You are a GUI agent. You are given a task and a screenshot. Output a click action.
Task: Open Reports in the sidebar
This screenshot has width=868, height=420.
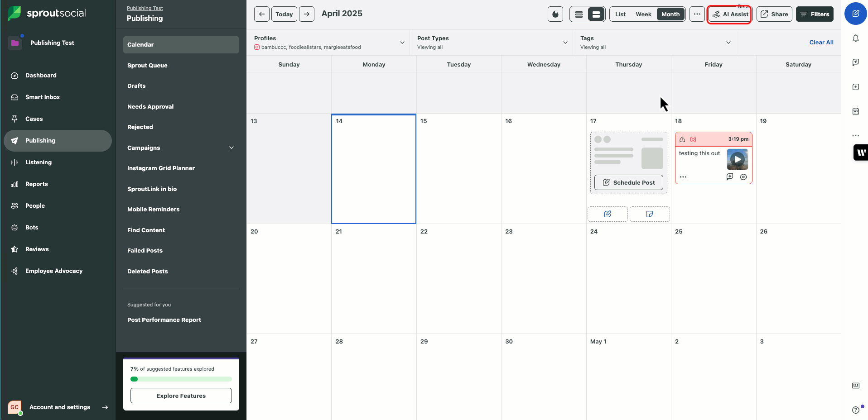click(58, 184)
